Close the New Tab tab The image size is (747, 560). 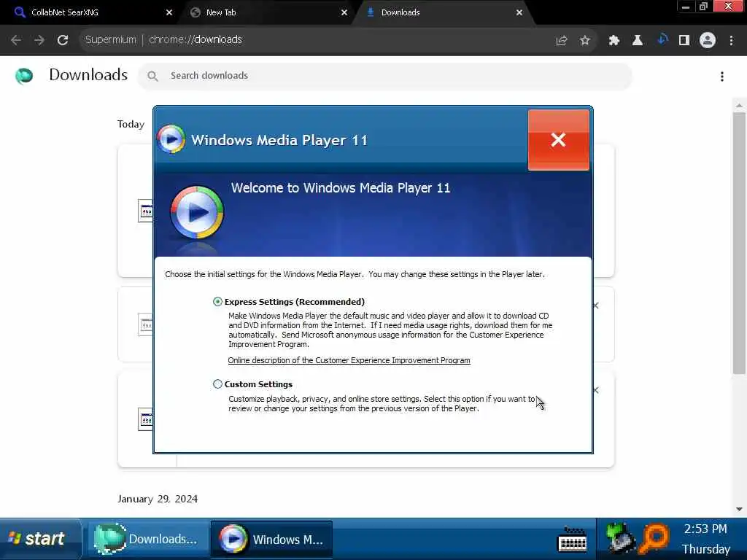(x=344, y=12)
